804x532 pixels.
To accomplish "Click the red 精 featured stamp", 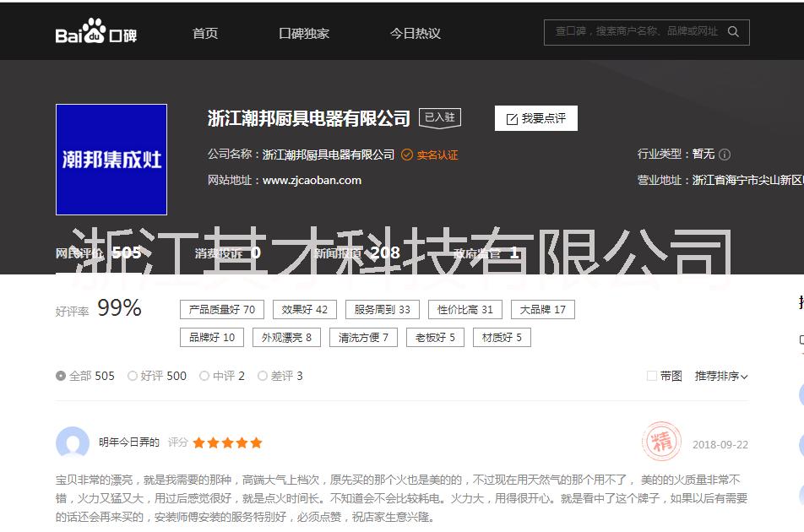I will pos(661,442).
